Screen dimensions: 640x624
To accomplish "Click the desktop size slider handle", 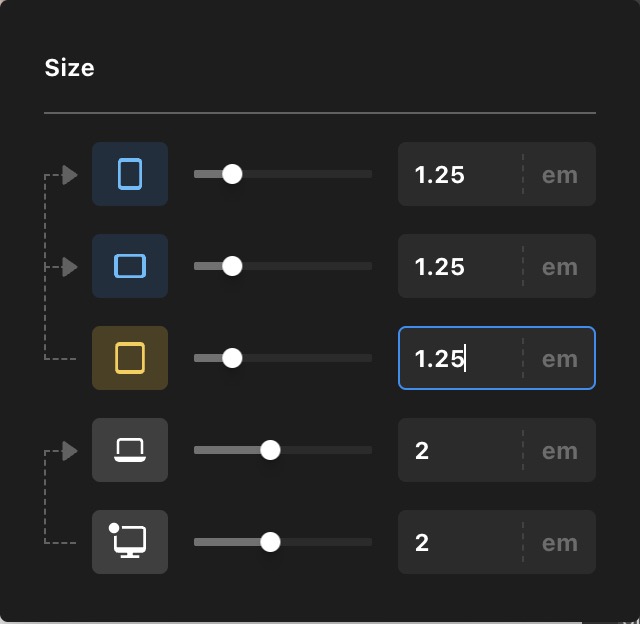I will (x=270, y=542).
